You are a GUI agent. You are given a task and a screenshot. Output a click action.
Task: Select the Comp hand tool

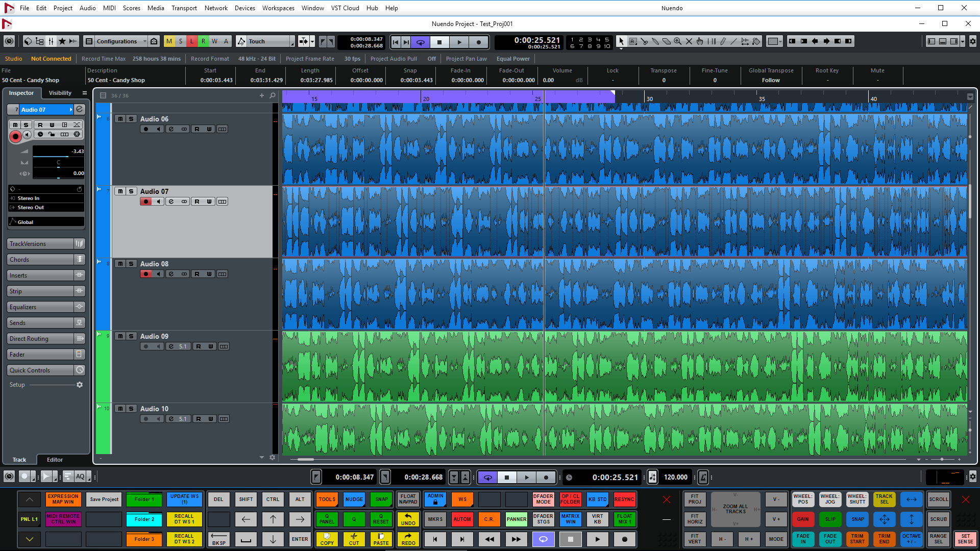[x=700, y=41]
